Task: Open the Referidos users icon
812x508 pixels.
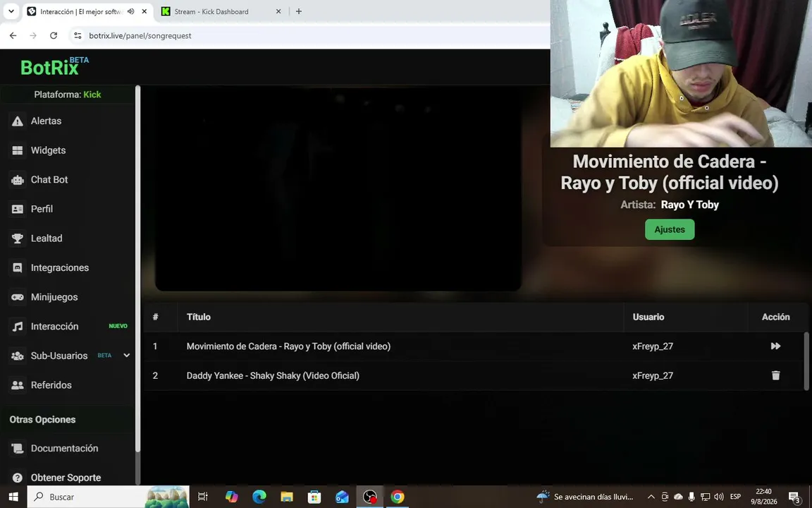Action: (18, 385)
